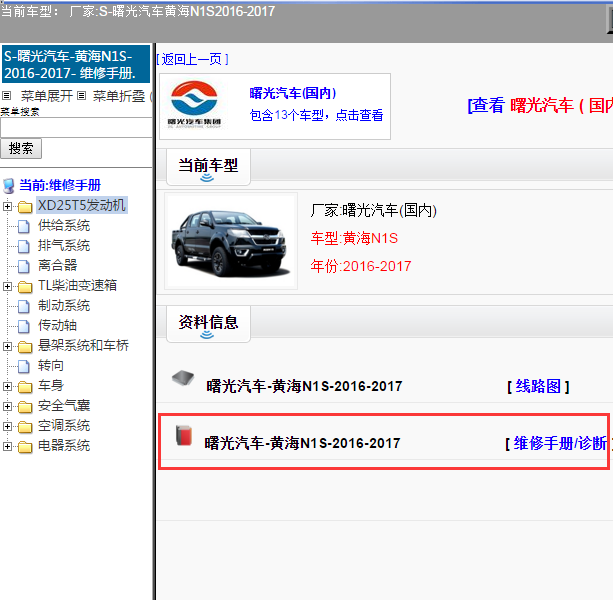Open 曙光汽车(国内) manufacturer link
Image resolution: width=613 pixels, height=600 pixels.
[x=293, y=93]
